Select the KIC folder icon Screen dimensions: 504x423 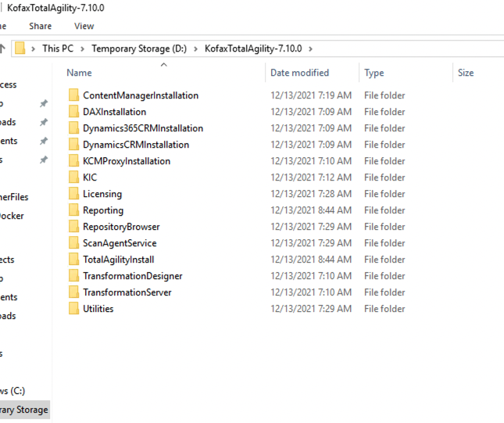coord(73,177)
